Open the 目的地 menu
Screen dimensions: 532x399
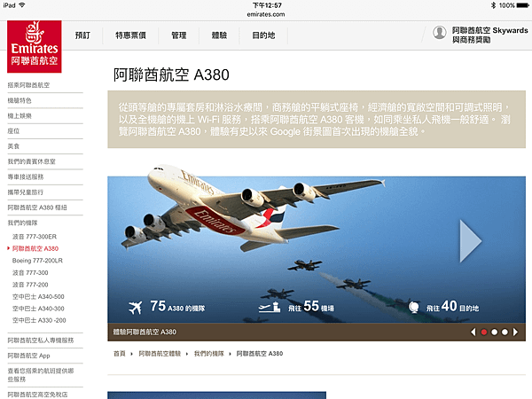pos(263,35)
